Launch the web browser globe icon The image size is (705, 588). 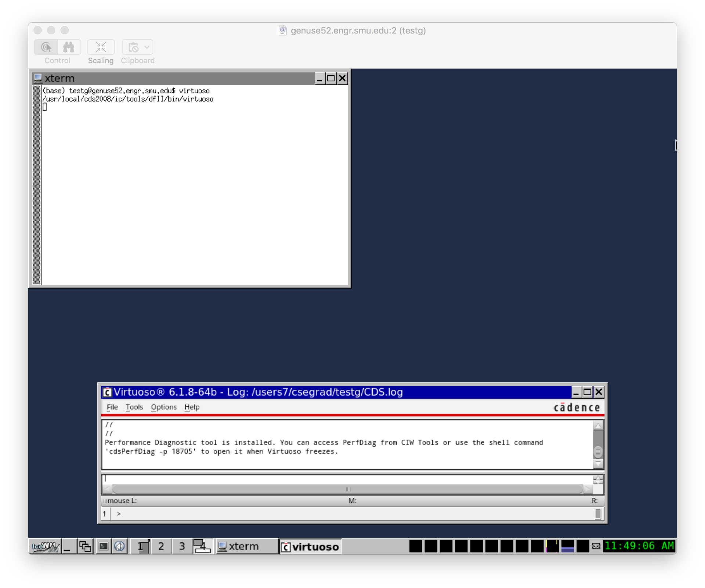[119, 547]
